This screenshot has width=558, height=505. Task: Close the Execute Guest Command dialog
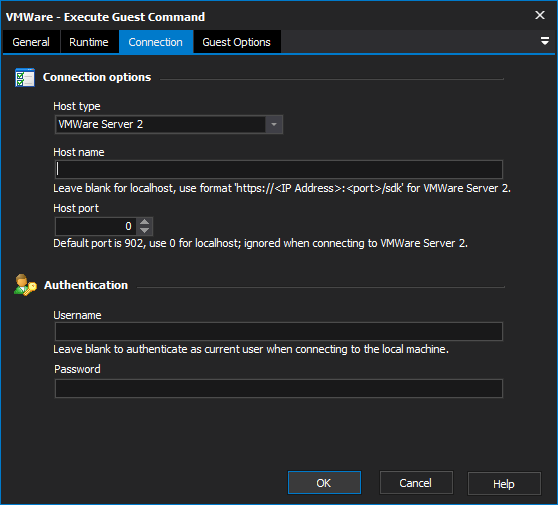(x=540, y=15)
